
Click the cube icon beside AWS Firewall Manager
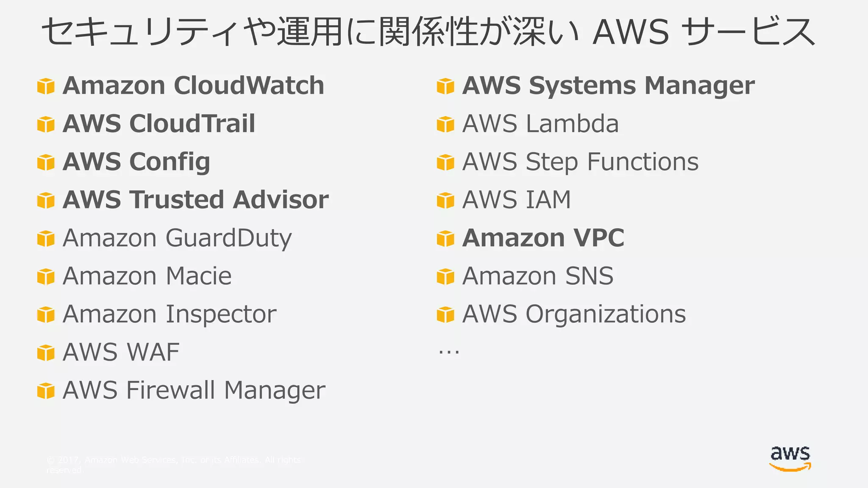coord(46,391)
